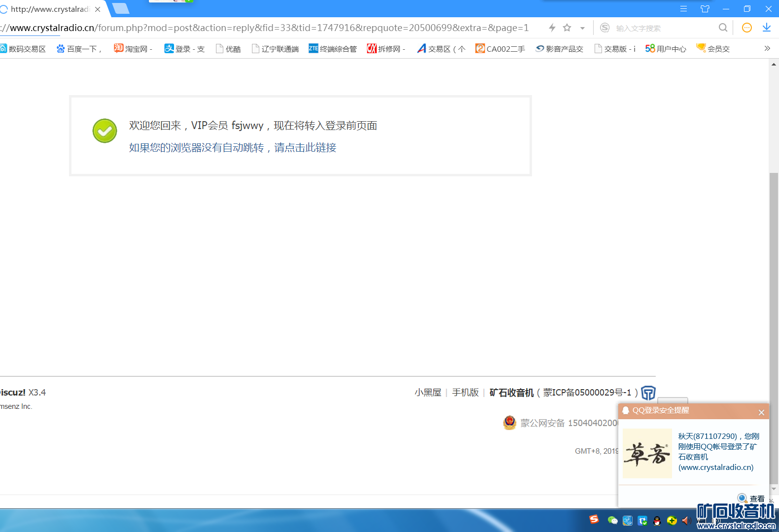Open the 优酷 bookmark
The width and height of the screenshot is (779, 532).
click(x=228, y=49)
